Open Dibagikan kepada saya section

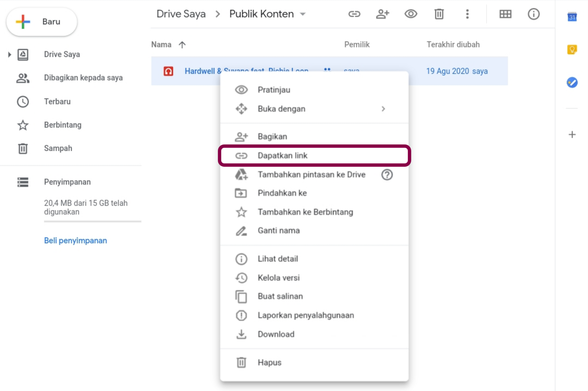pos(83,78)
